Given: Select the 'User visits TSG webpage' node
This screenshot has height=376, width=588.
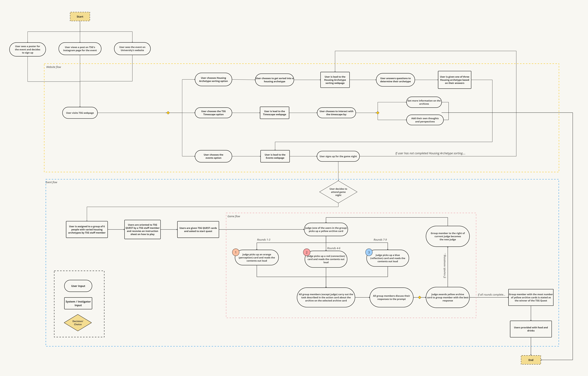Looking at the screenshot, I should (x=80, y=113).
